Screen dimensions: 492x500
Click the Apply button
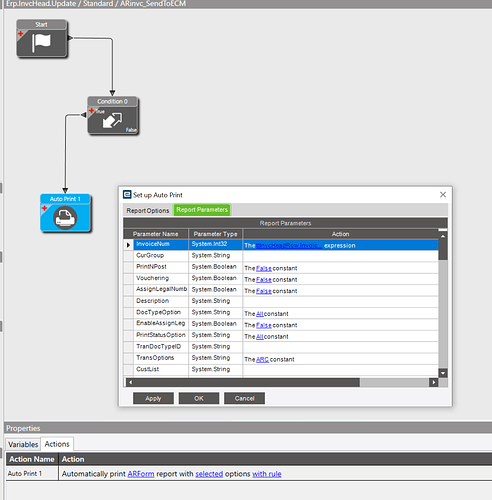click(153, 398)
